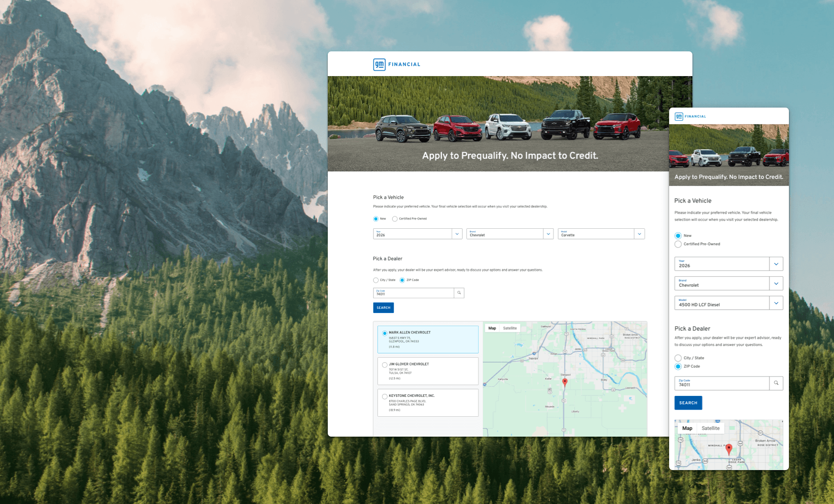
Task: Click the hero vehicles banner in desktop view
Action: click(510, 124)
